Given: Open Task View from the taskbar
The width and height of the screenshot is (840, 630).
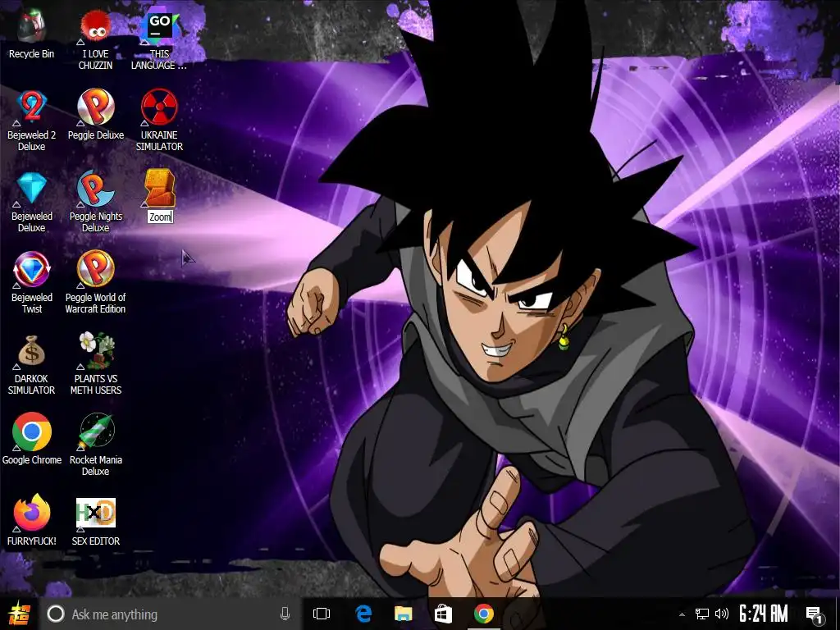Looking at the screenshot, I should (322, 614).
